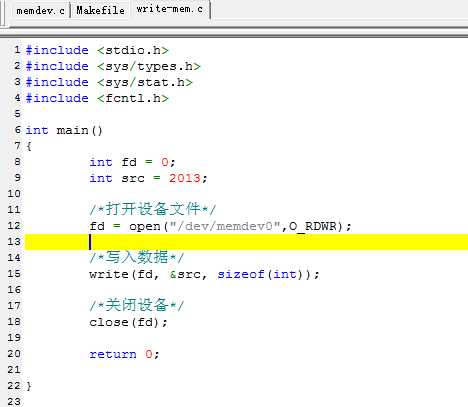This screenshot has height=407, width=468.
Task: Click the close(fd); statement
Action: pyautogui.click(x=128, y=322)
